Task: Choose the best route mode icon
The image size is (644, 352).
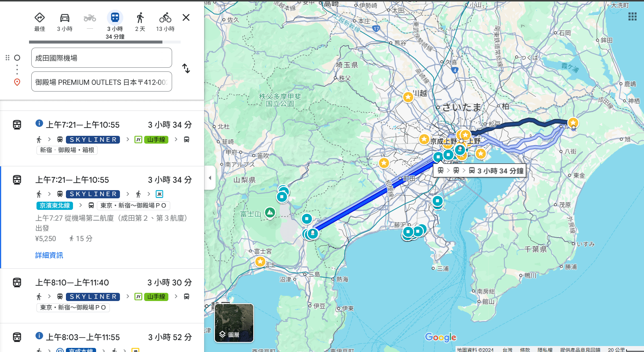Action: point(39,18)
